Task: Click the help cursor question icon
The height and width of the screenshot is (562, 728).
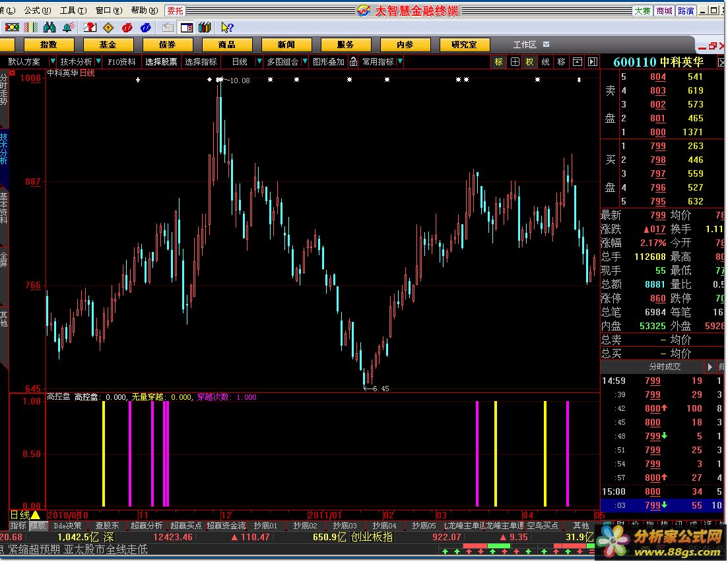Action: (x=227, y=28)
